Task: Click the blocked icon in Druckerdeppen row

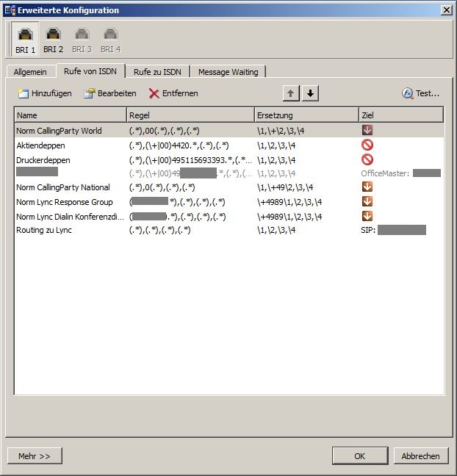Action: (x=367, y=159)
